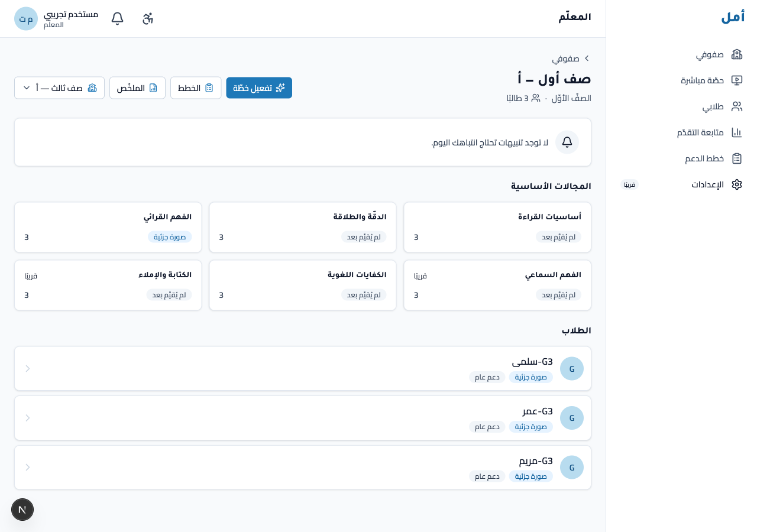Click the school icon in class selector

(92, 87)
